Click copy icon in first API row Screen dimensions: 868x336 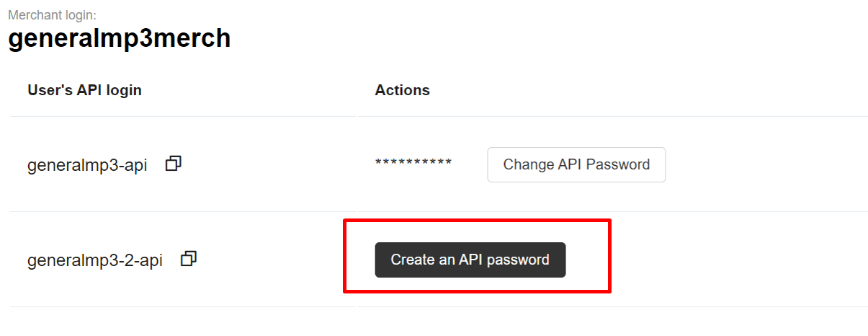tap(173, 164)
